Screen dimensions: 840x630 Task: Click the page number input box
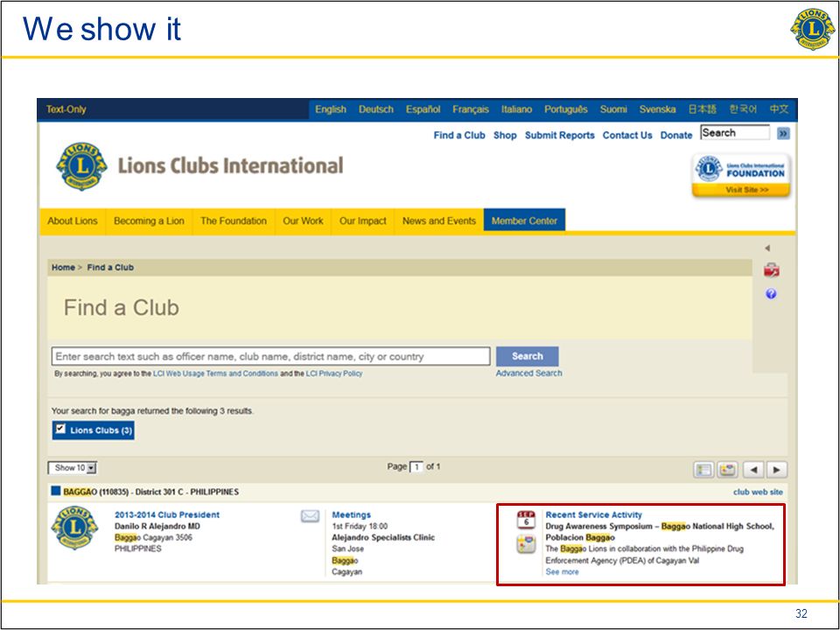tap(416, 467)
